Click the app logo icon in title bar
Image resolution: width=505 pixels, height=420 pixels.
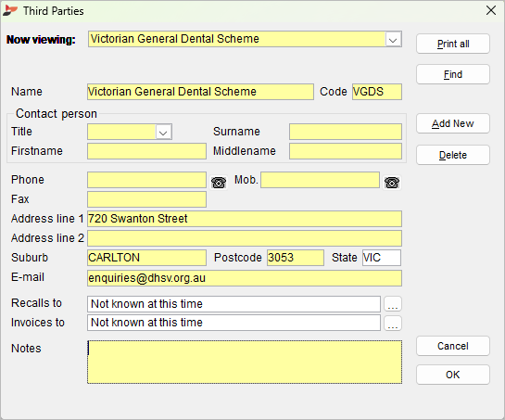point(10,10)
